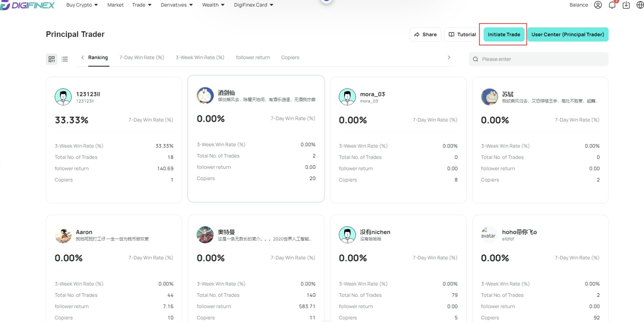Expand the Trade menu dropdown
Image resolution: width=644 pixels, height=322 pixels.
[142, 5]
